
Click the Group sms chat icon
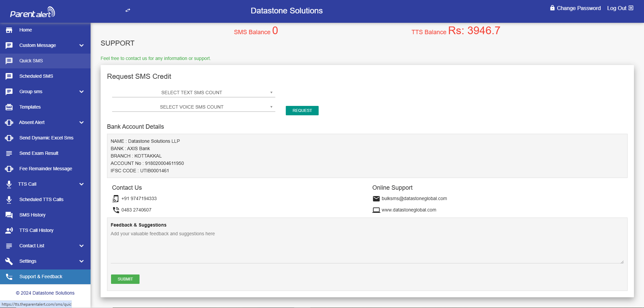(9, 92)
